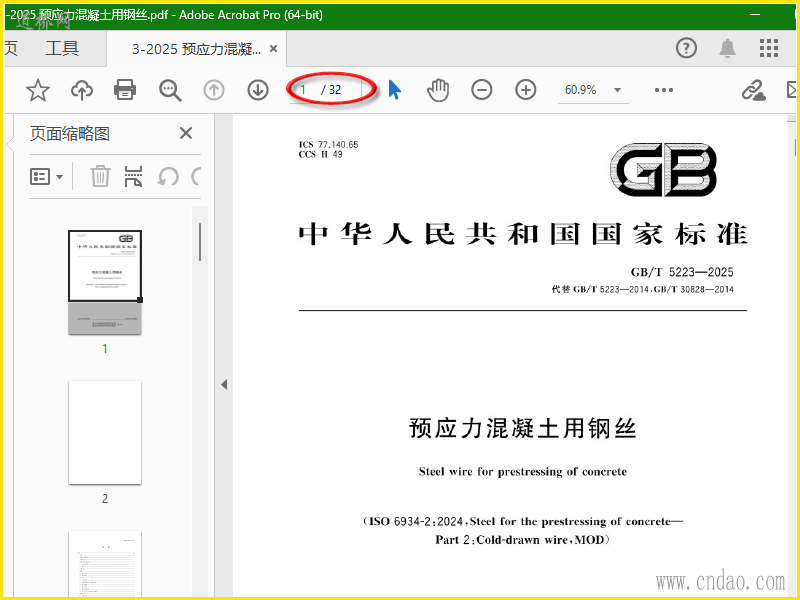Open more tools ellipsis menu
The height and width of the screenshot is (600, 800).
click(664, 90)
